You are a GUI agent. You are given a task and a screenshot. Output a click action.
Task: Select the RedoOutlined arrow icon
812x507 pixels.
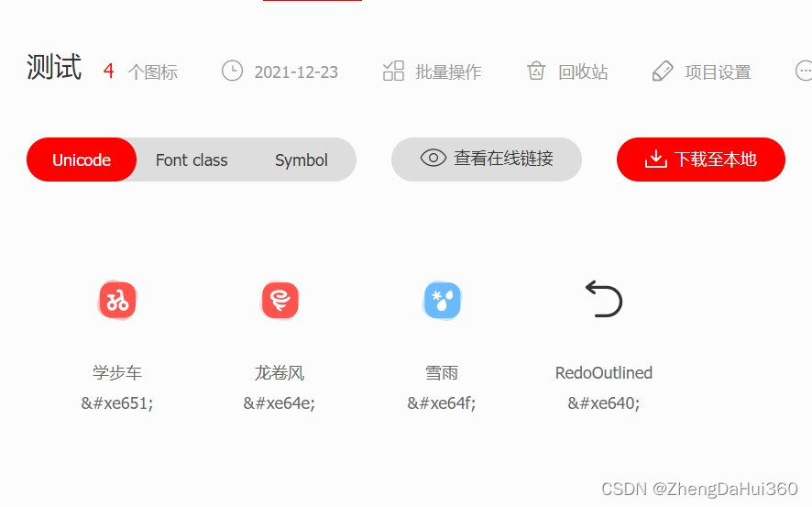(604, 299)
